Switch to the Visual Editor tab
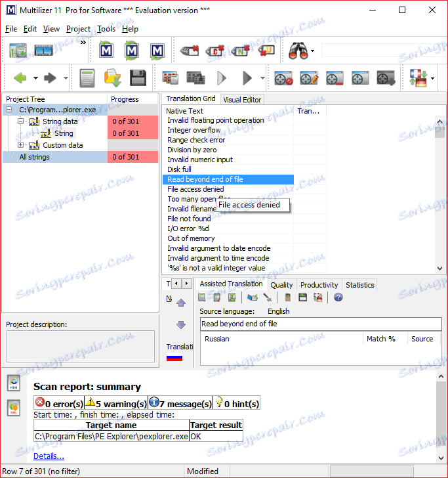448x478 pixels. (242, 100)
